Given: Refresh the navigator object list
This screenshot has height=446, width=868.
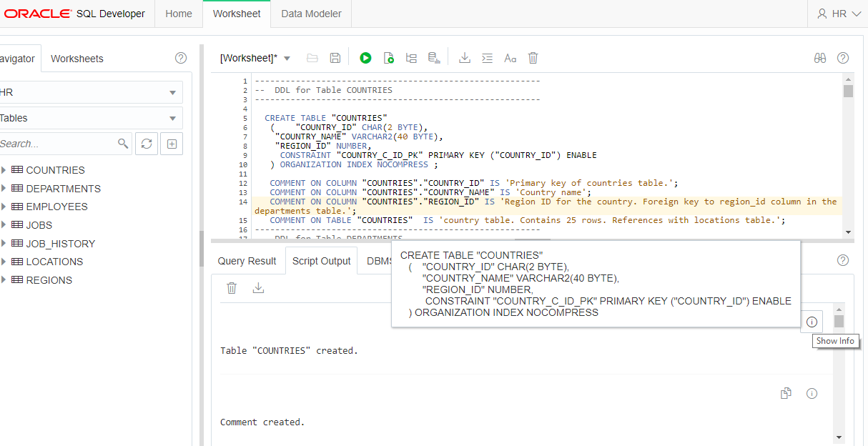Looking at the screenshot, I should (x=147, y=144).
